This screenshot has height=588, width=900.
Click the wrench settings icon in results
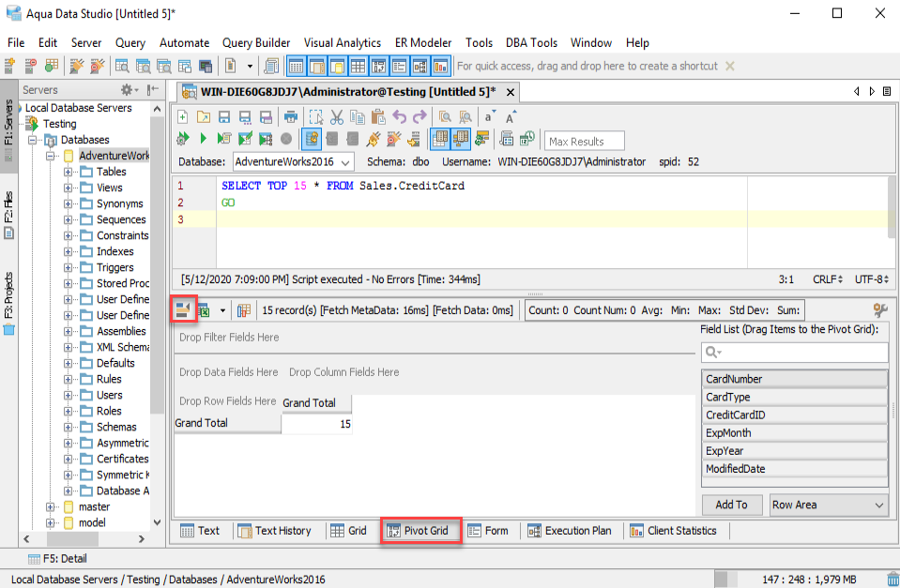879,309
